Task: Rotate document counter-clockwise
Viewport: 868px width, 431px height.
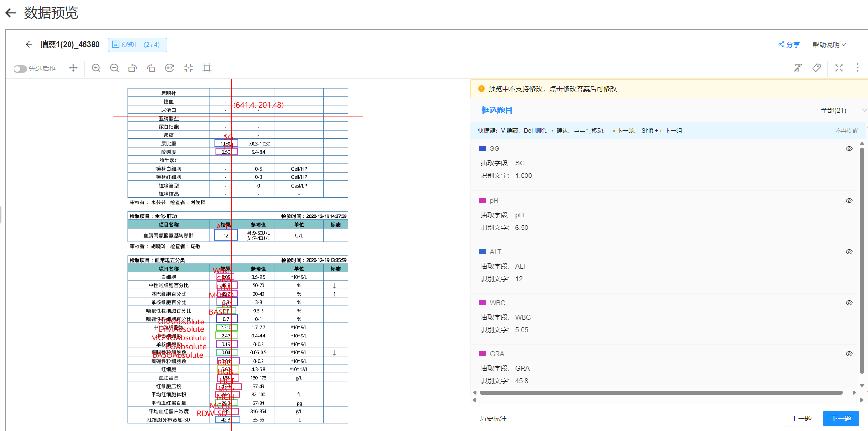Action: [133, 68]
